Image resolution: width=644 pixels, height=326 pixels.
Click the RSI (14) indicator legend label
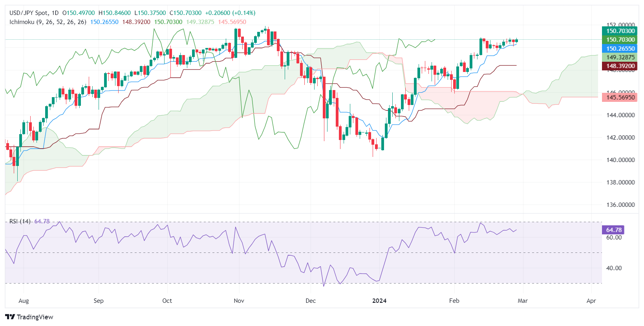(20, 221)
